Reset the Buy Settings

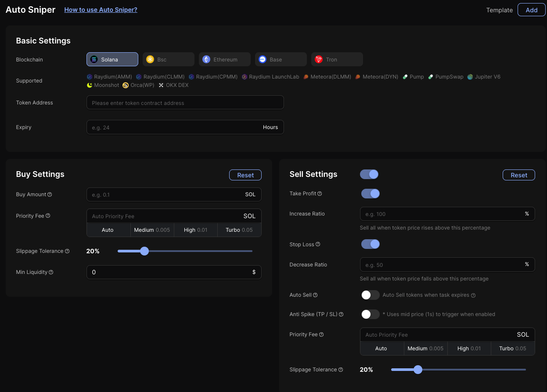point(245,175)
